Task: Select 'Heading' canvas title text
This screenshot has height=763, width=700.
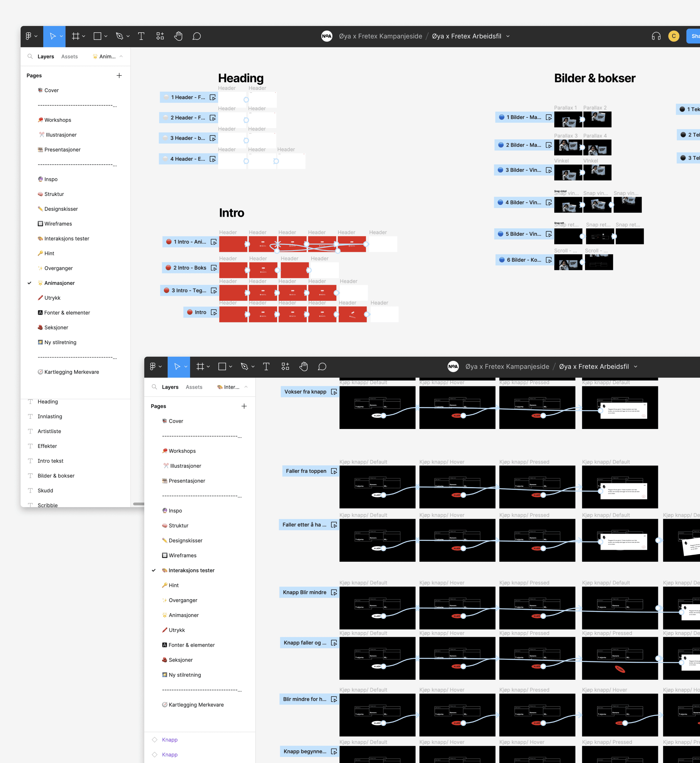Action: point(241,78)
